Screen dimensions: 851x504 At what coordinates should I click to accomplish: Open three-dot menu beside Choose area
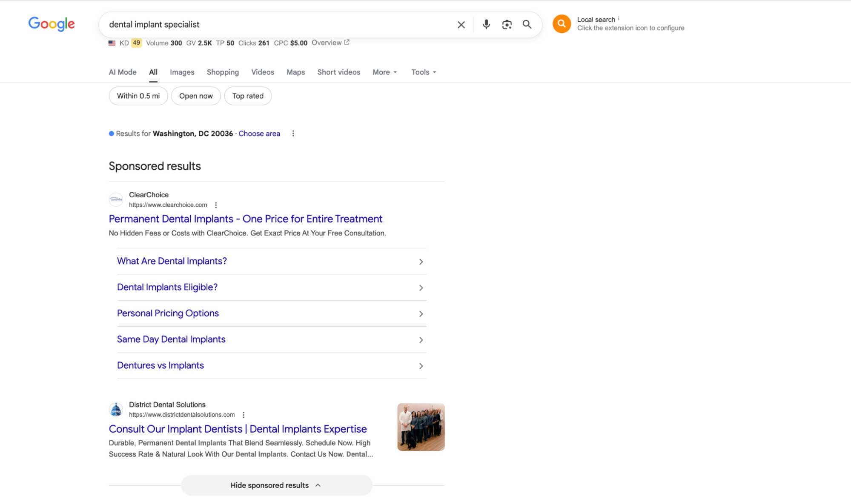[x=293, y=134]
